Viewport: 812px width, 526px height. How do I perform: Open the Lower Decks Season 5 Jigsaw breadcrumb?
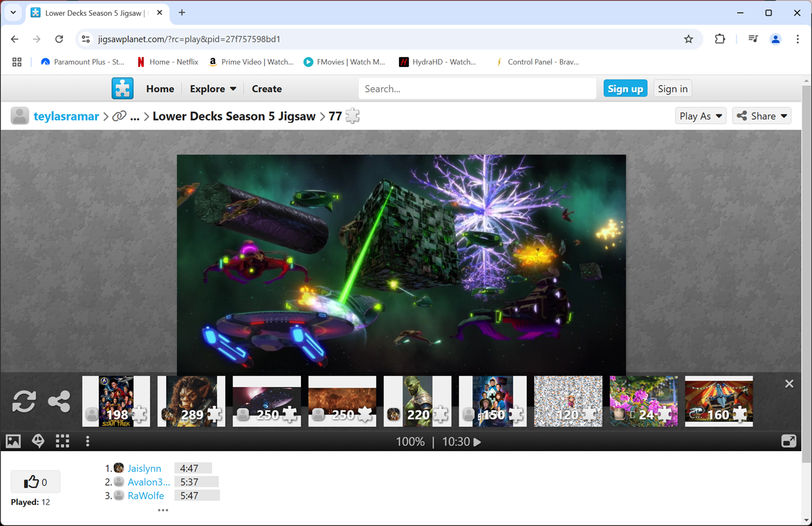tap(234, 116)
